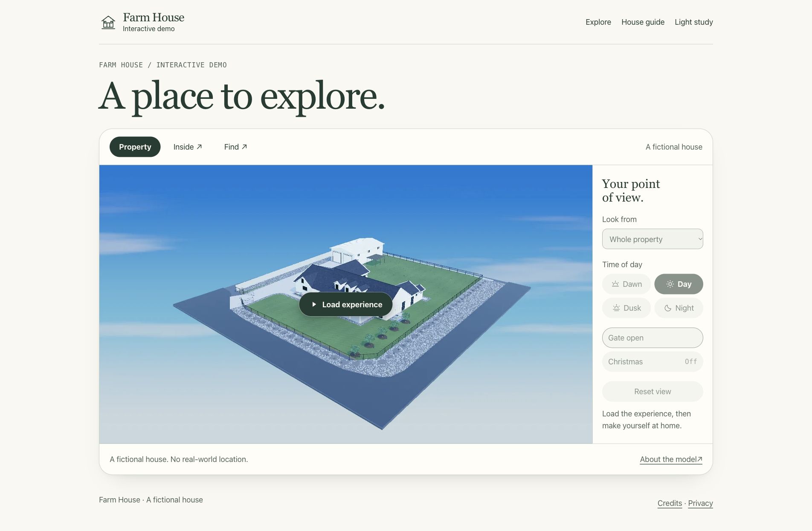Click 'A fictional house. No real-world location.' text
This screenshot has height=531, width=812.
179,459
